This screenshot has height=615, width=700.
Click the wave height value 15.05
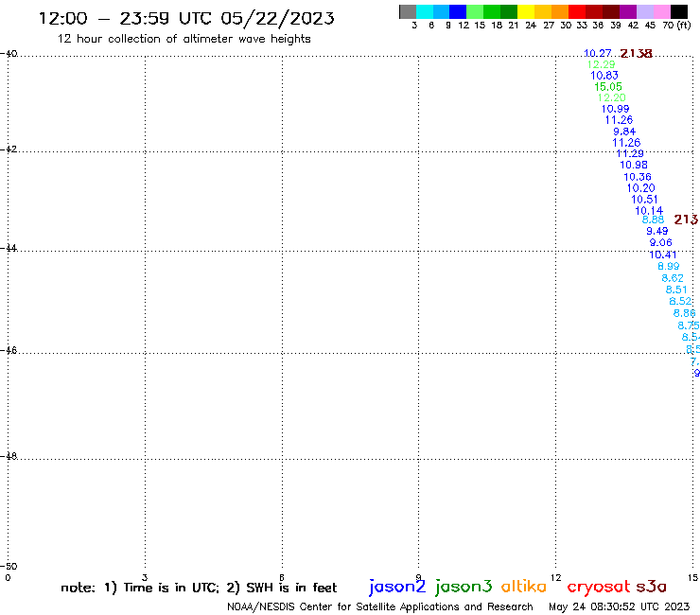pos(608,87)
